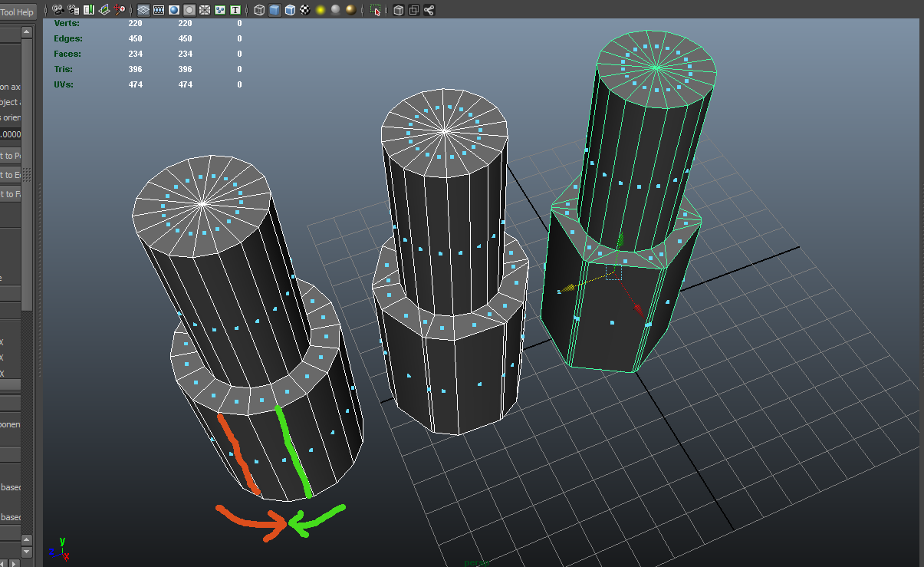
Task: Toggle the resolution gate icon
Action: pyautogui.click(x=174, y=11)
